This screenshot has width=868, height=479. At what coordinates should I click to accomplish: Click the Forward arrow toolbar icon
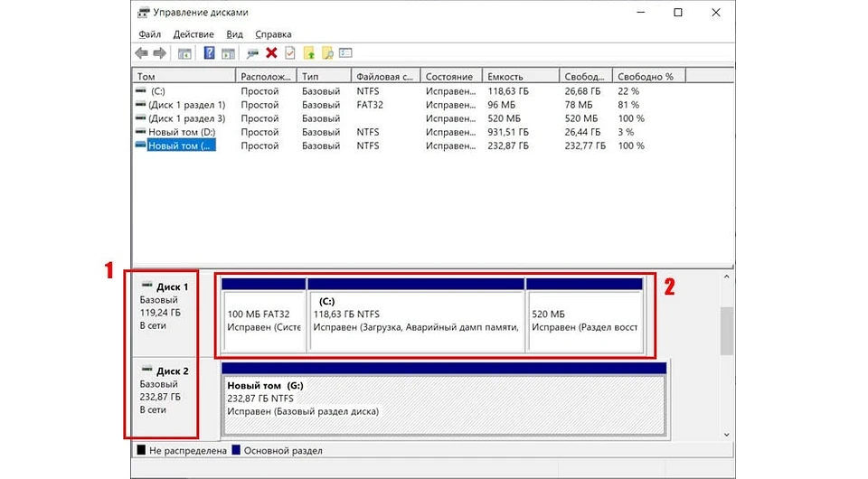pos(160,53)
